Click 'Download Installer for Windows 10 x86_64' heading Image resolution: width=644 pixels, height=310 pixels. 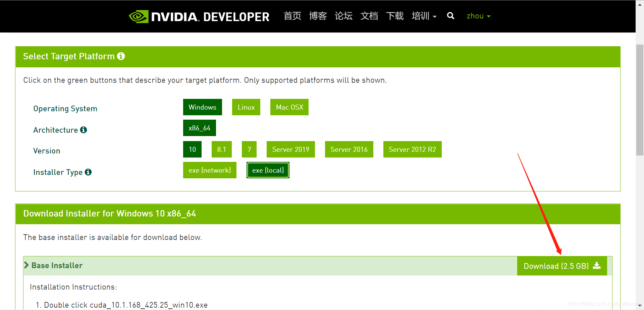point(110,213)
